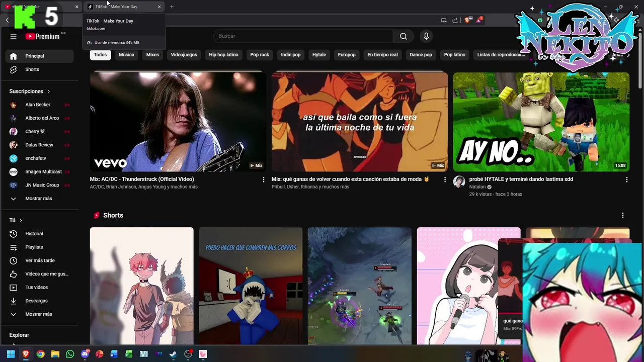Open Steam from the taskbar

[173, 354]
